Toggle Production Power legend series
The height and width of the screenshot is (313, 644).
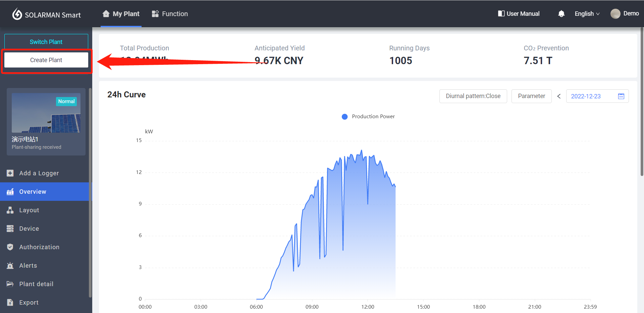[x=368, y=117]
